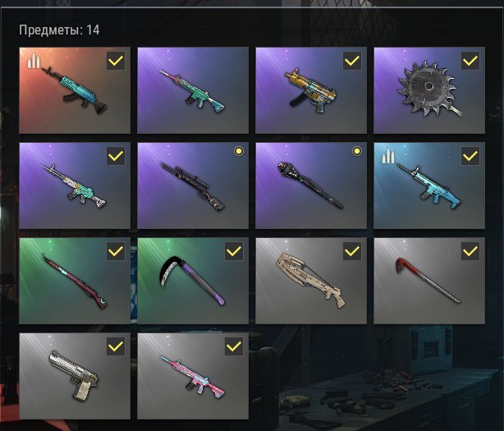The image size is (504, 431).
Task: Click the green-teal rifle without a checkmark
Action: coord(193,90)
